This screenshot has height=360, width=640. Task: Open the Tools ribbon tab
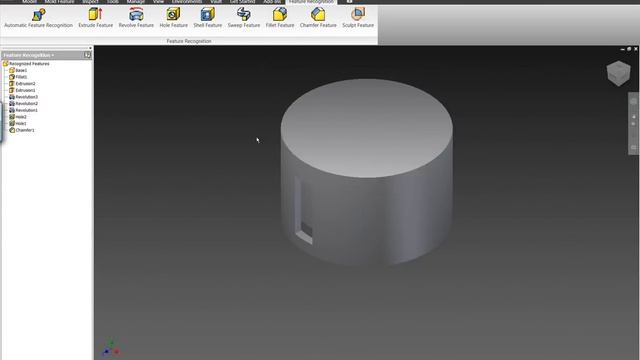coord(113,2)
